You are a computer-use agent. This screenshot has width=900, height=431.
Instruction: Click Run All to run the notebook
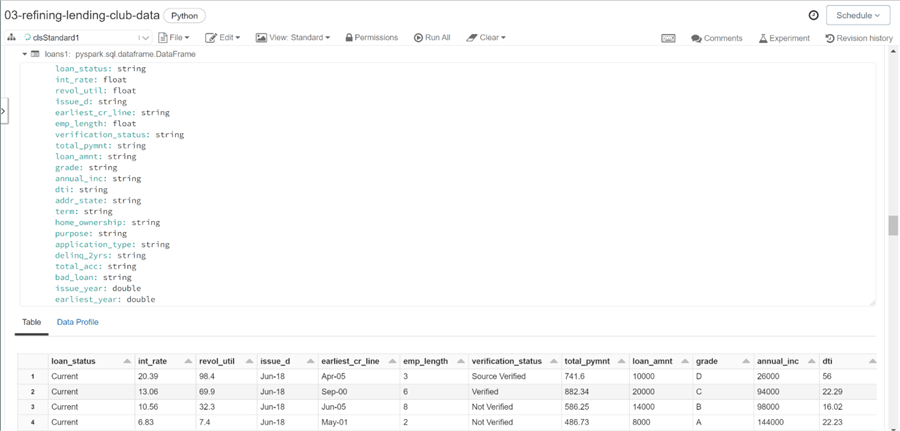[432, 38]
